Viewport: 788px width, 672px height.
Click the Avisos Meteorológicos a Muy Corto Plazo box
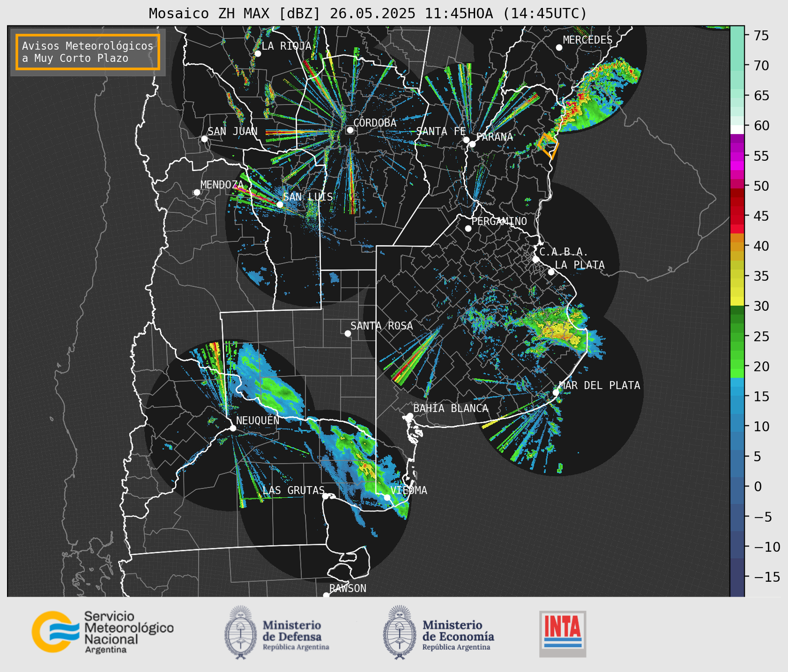[88, 52]
